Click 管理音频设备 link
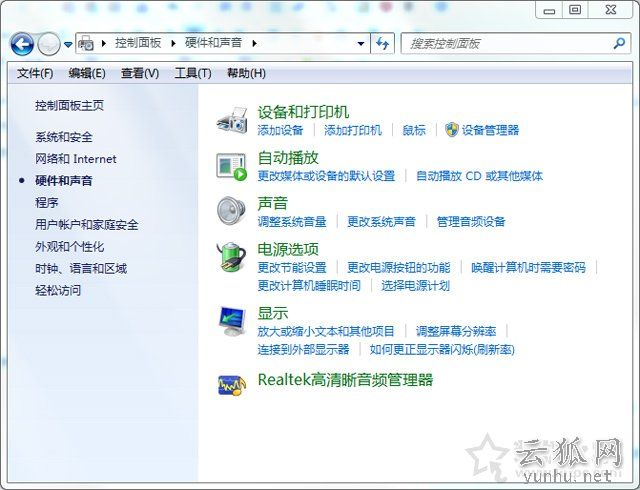This screenshot has height=490, width=640. pyautogui.click(x=471, y=222)
